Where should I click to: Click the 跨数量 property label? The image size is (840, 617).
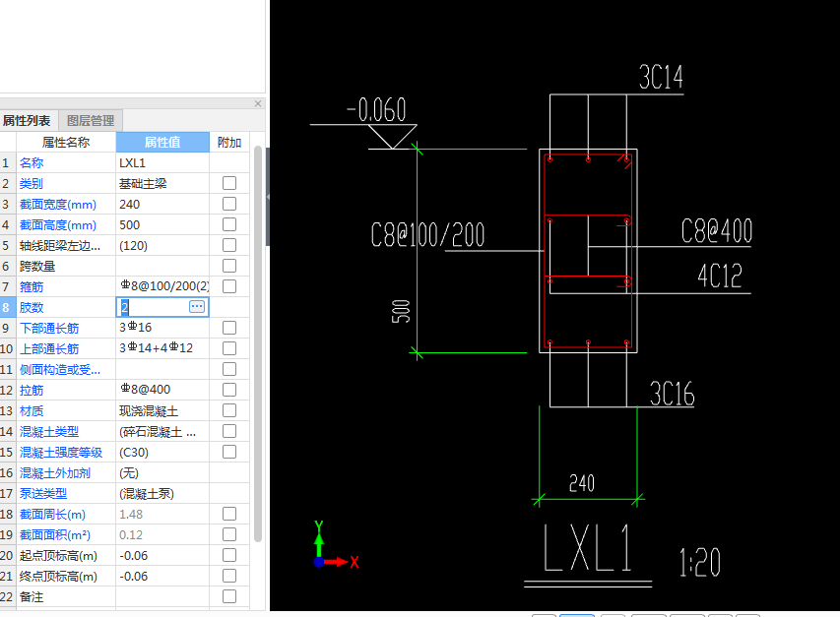(x=37, y=266)
